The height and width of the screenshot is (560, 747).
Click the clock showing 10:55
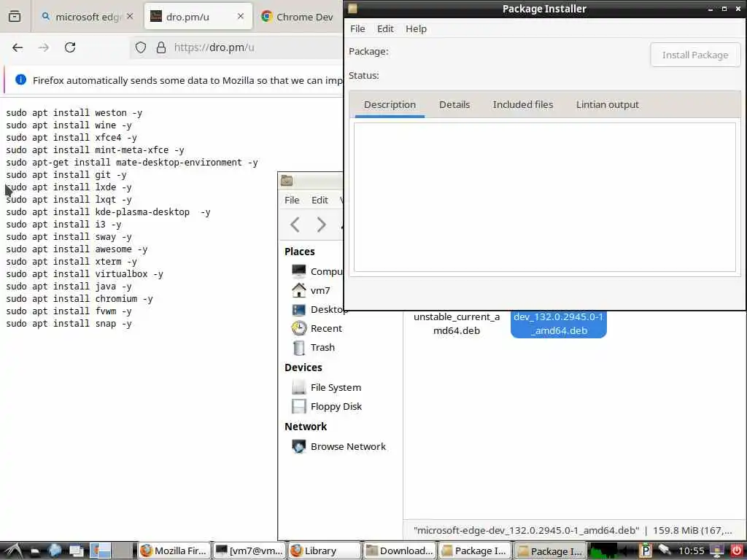click(692, 551)
